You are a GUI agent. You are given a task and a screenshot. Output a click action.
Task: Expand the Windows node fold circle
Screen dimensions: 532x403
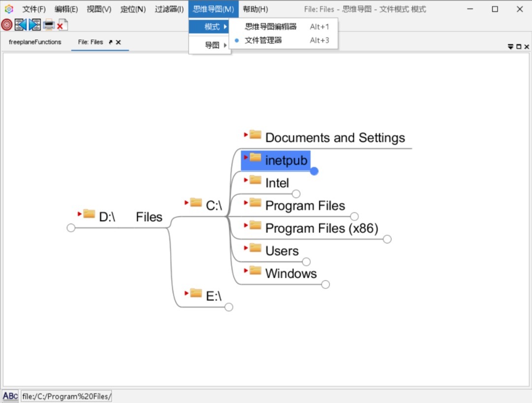(x=325, y=284)
